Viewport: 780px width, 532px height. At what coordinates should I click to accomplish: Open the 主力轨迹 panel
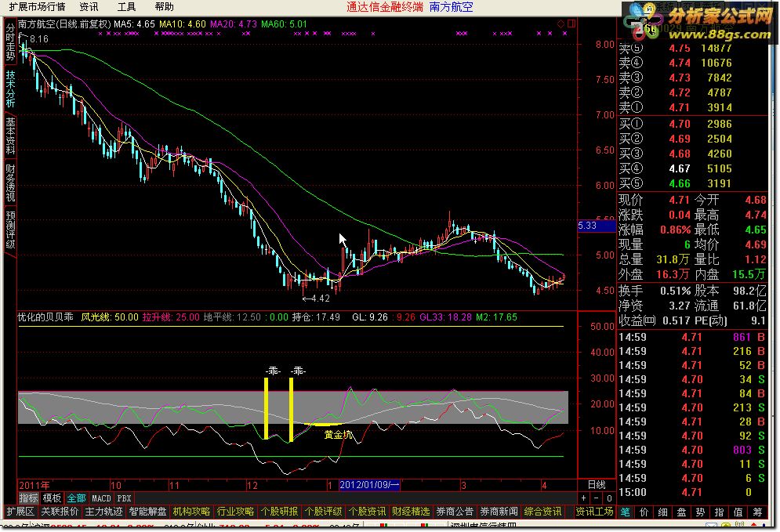tap(103, 512)
